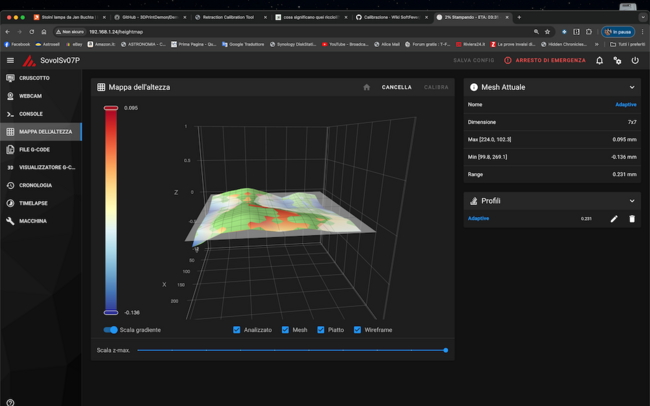Click the hamburger menu icon
This screenshot has width=650, height=406.
(x=10, y=61)
